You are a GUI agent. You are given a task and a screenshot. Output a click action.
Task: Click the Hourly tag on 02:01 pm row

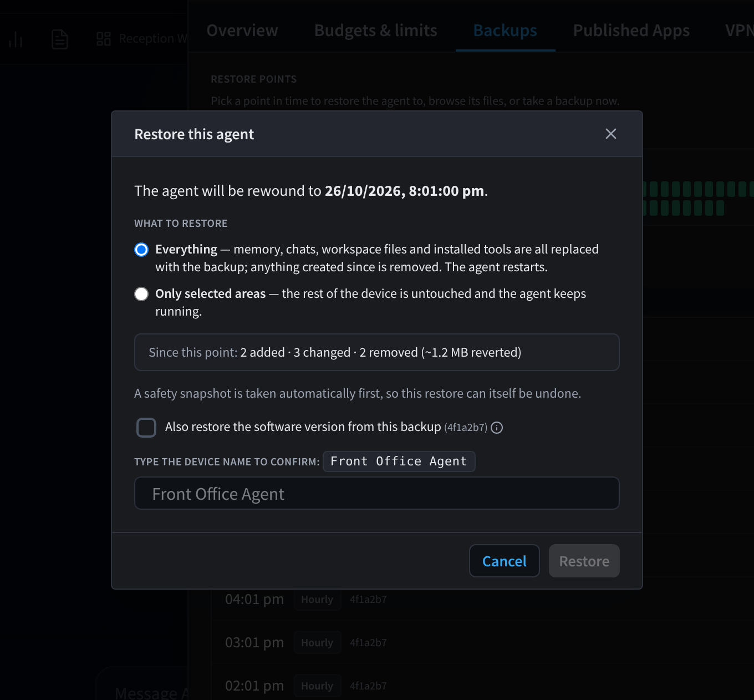coord(317,686)
